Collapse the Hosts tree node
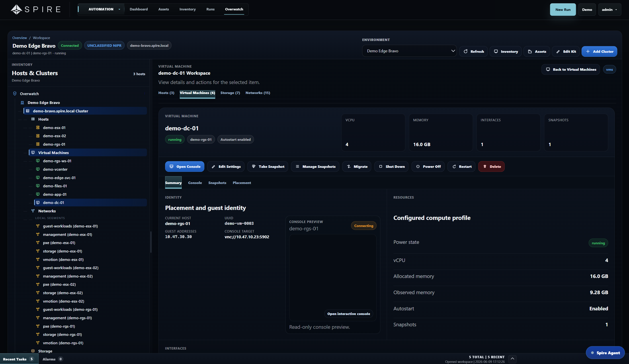Viewport: 629px width, 364px height. coord(43,119)
